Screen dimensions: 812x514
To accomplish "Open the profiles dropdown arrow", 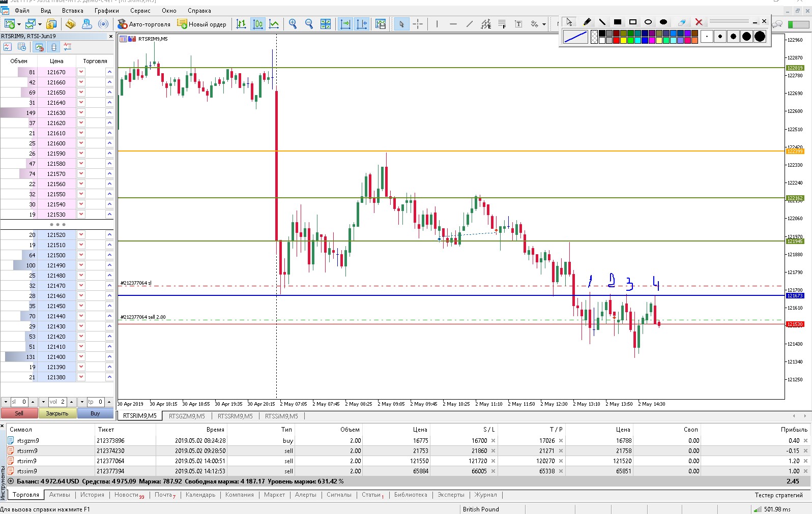I will 40,24.
